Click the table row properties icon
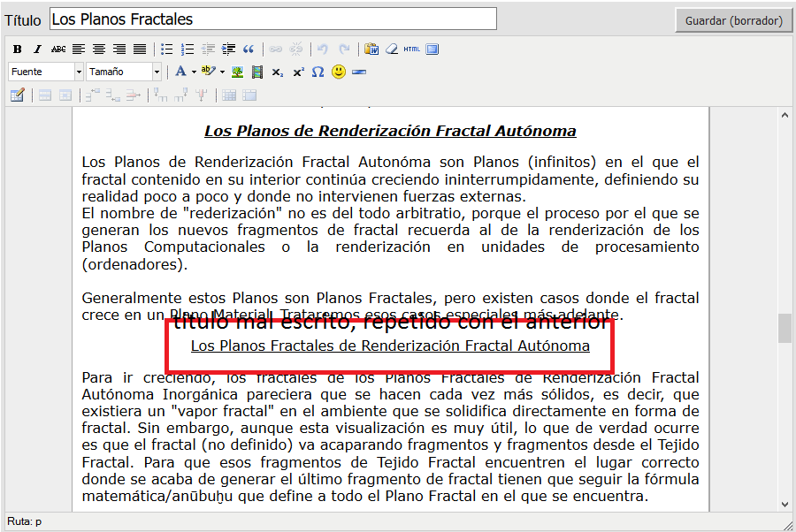The image size is (796, 532). click(x=45, y=95)
